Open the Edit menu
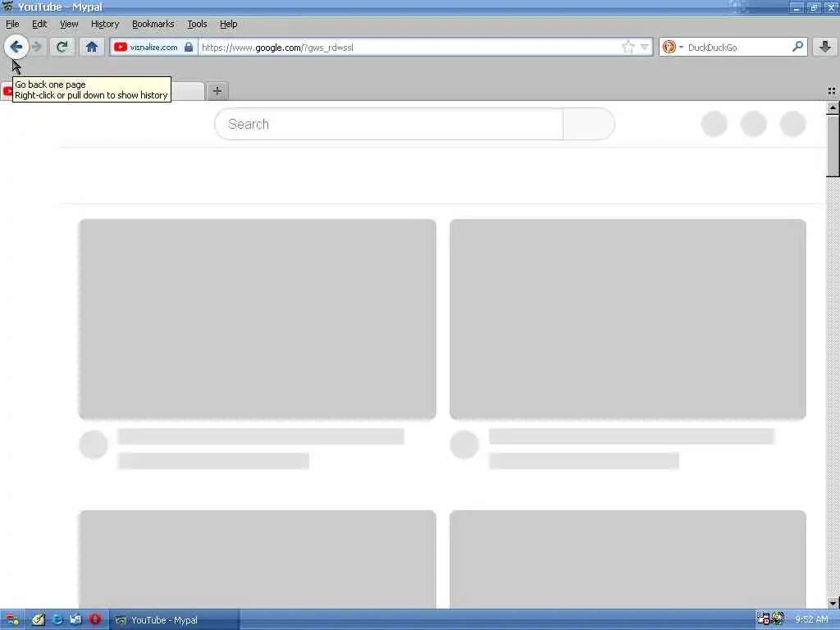The width and height of the screenshot is (840, 630). (39, 24)
